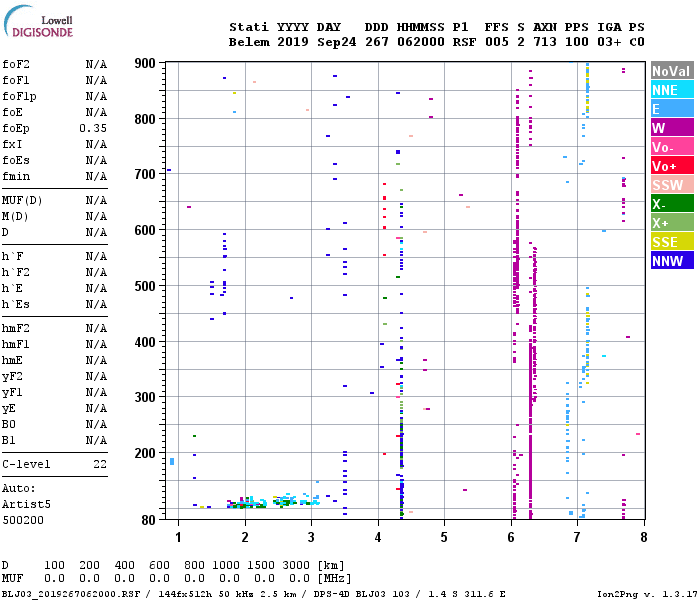Click the purple W legend swatch
The height and width of the screenshot is (600, 700).
tap(672, 128)
